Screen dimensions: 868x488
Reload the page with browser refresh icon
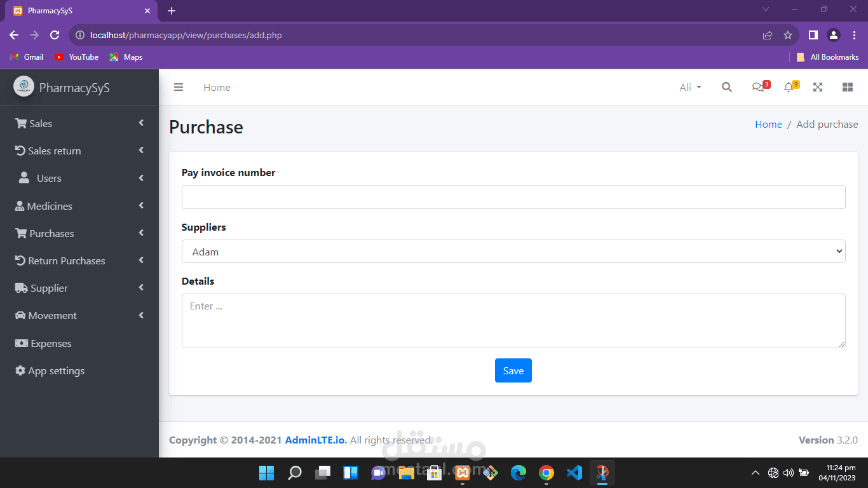pyautogui.click(x=55, y=35)
